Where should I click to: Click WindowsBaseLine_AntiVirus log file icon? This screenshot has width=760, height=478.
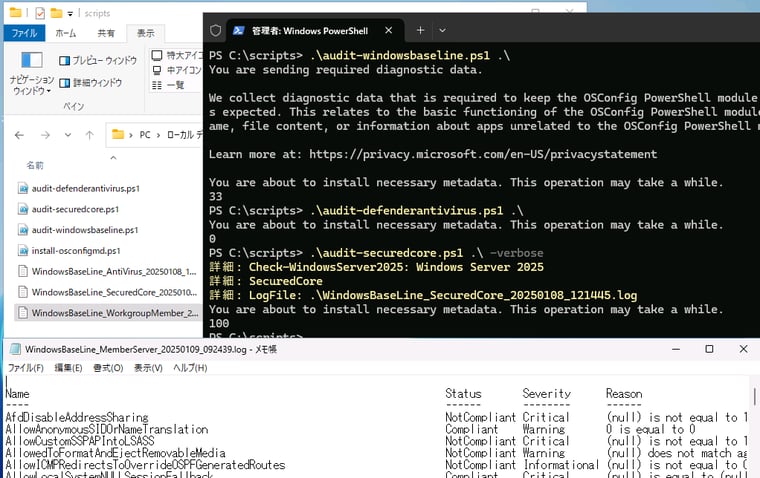23,271
